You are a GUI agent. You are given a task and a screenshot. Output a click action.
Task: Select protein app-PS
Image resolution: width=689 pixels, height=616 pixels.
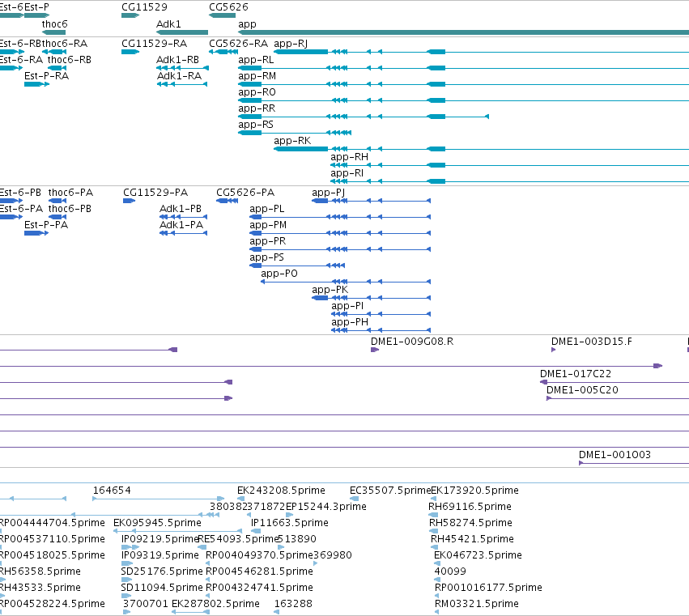pos(266,257)
